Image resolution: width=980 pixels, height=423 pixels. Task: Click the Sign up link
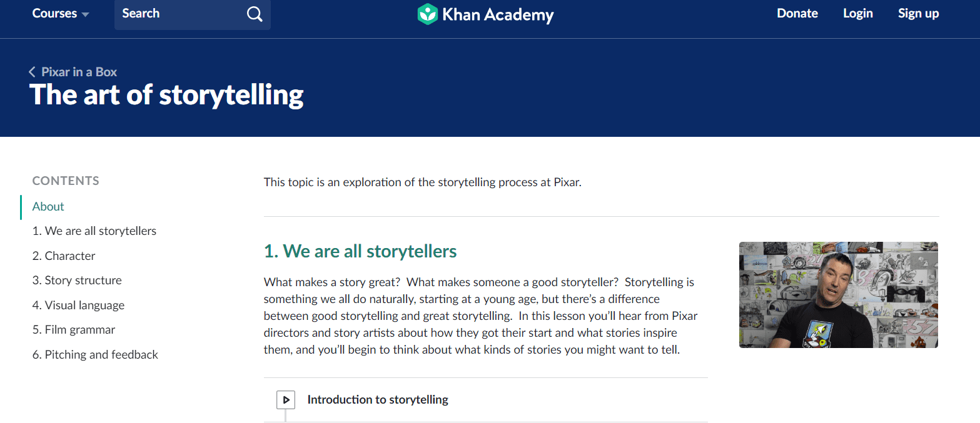tap(919, 13)
